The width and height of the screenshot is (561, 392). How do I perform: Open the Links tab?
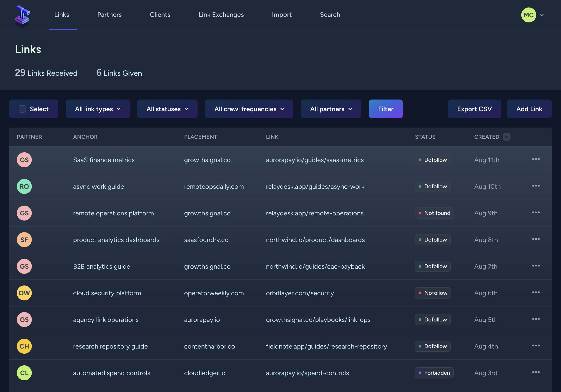(62, 15)
